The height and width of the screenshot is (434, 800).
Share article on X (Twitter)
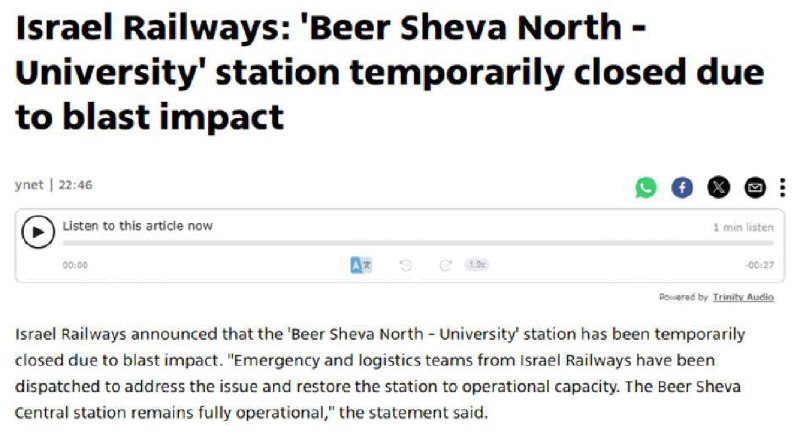click(x=719, y=187)
